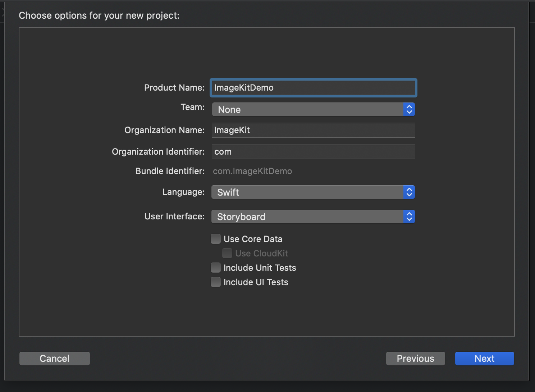Click the User Interface: label
The height and width of the screenshot is (392, 535).
[x=174, y=216]
